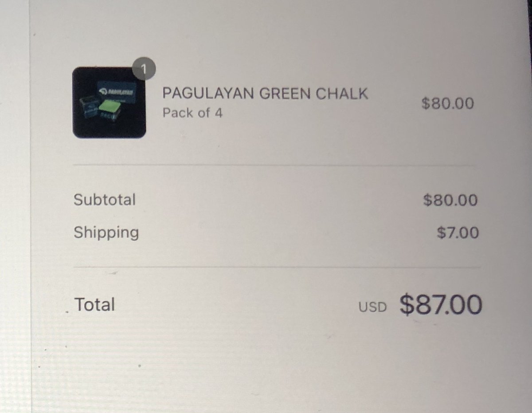Click the PAGULAYAN GREEN CHALK product name
Viewport: 532px width, 413px height.
click(265, 93)
